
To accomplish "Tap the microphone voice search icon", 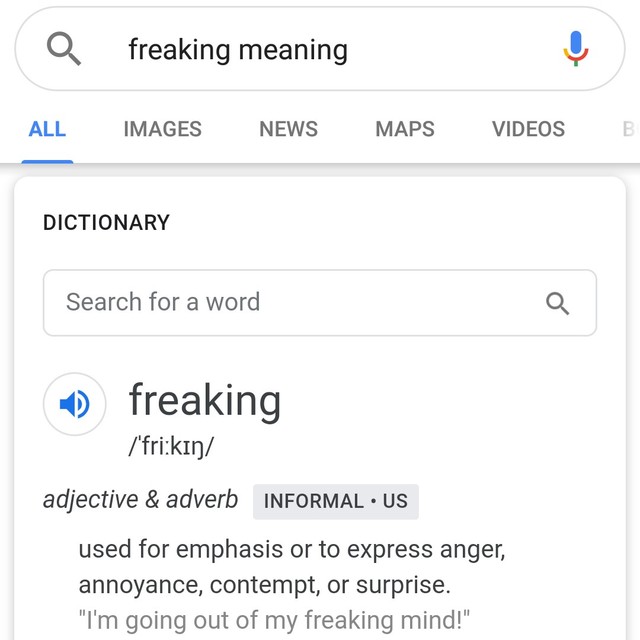I will click(x=576, y=48).
